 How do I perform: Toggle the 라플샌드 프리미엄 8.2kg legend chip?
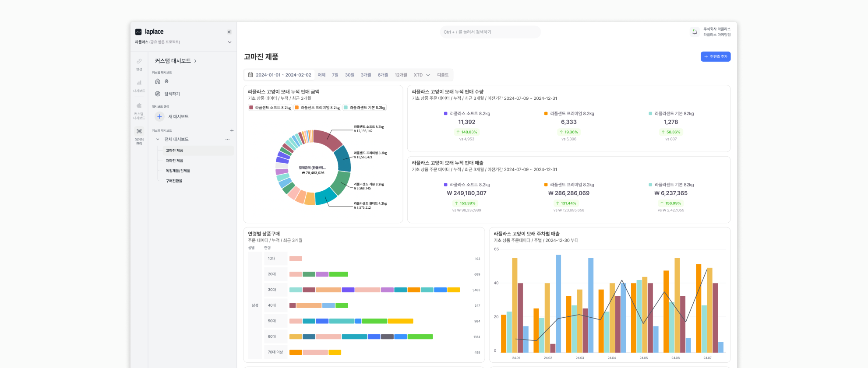(x=318, y=108)
